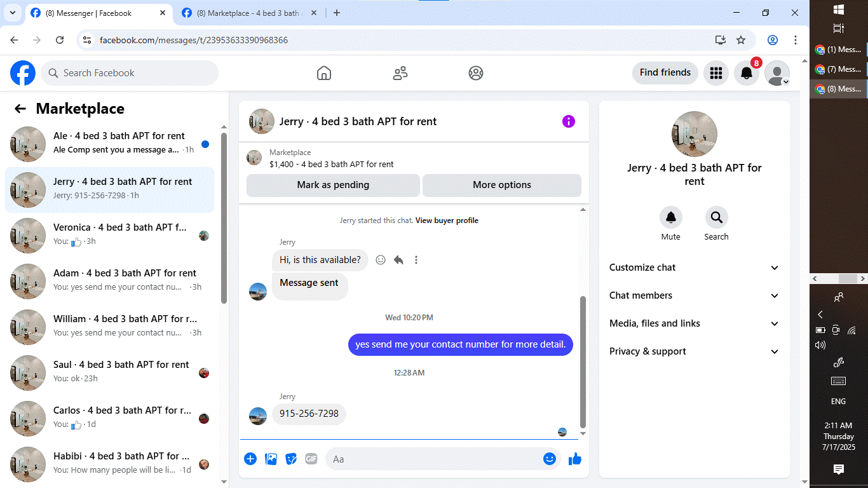Click the '915-256-7298' message bubble
Screen dimensions: 868x488
tap(309, 414)
